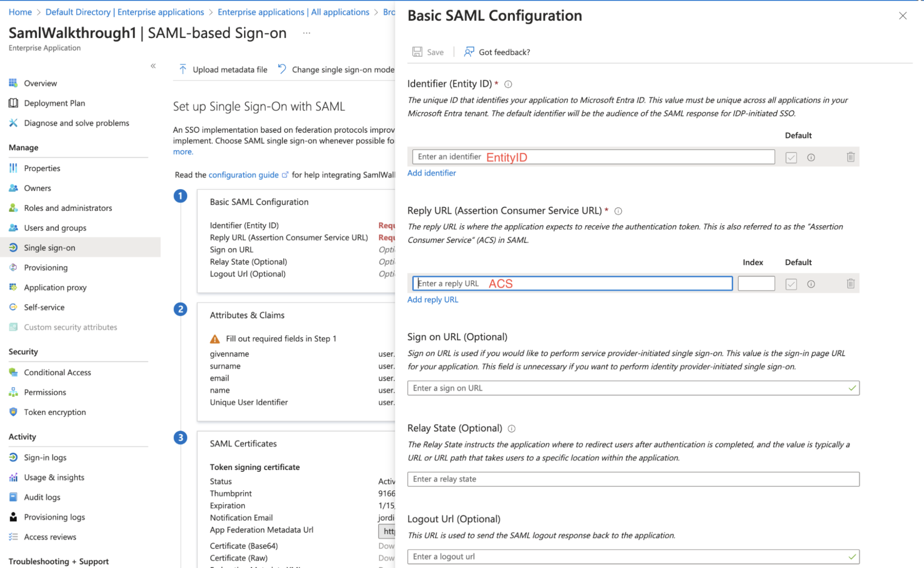Click the SAML Certificates card title
The width and height of the screenshot is (924, 568).
243,444
